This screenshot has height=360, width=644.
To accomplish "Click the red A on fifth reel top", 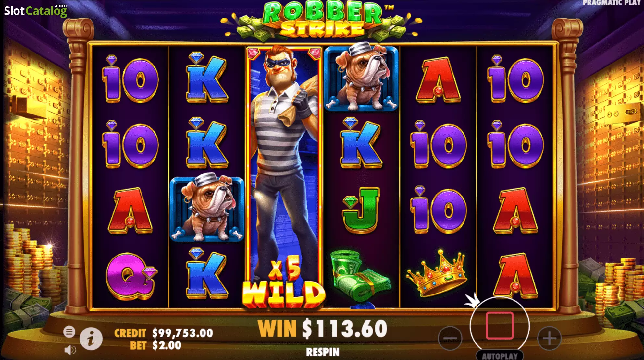I will pos(438,80).
